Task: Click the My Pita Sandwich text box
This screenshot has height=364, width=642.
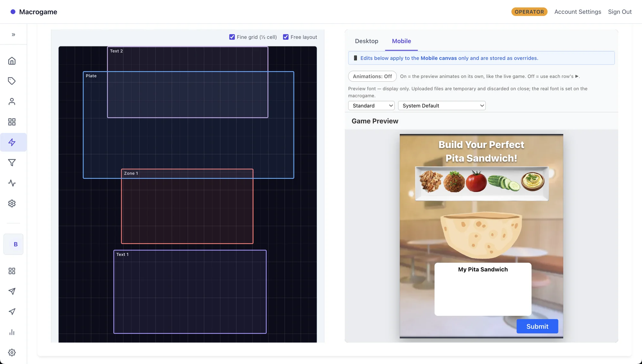Action: pyautogui.click(x=483, y=289)
